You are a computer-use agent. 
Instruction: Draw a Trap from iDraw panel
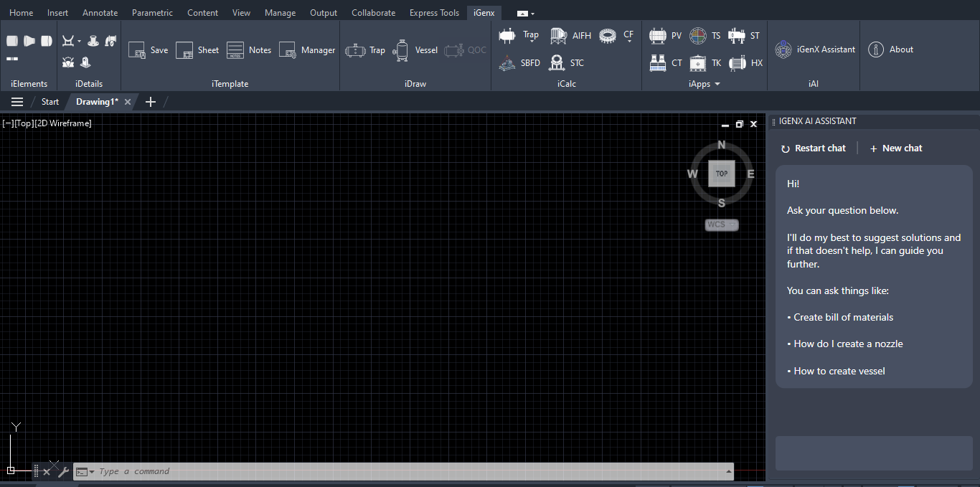coord(365,50)
